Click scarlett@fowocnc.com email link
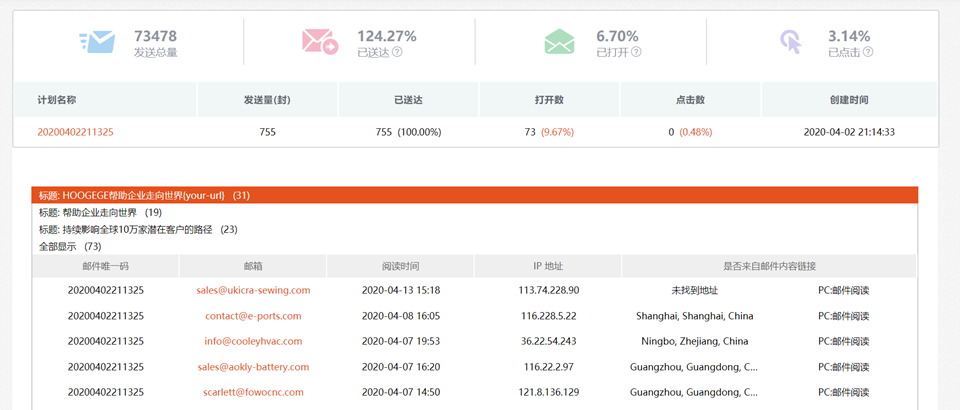 [x=253, y=392]
